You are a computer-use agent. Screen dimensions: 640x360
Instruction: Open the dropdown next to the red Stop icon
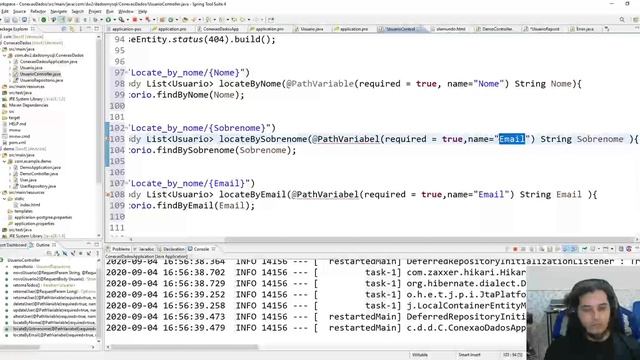click(140, 20)
